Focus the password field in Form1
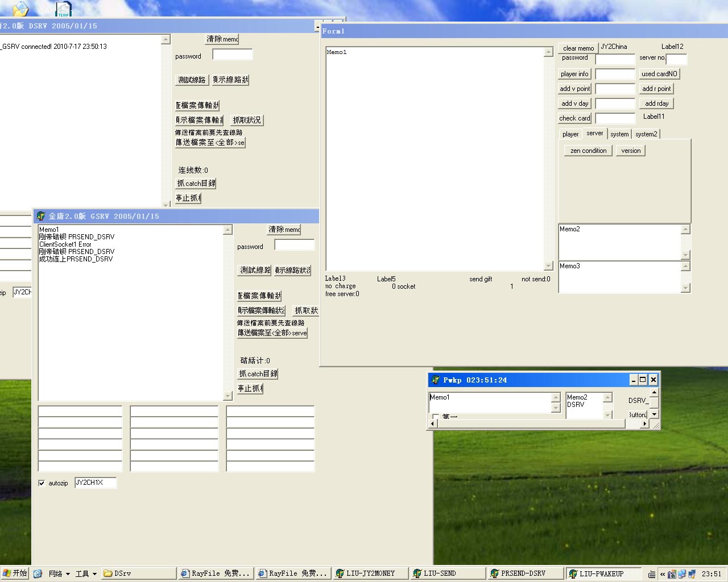Image resolution: width=728 pixels, height=582 pixels. [615, 60]
